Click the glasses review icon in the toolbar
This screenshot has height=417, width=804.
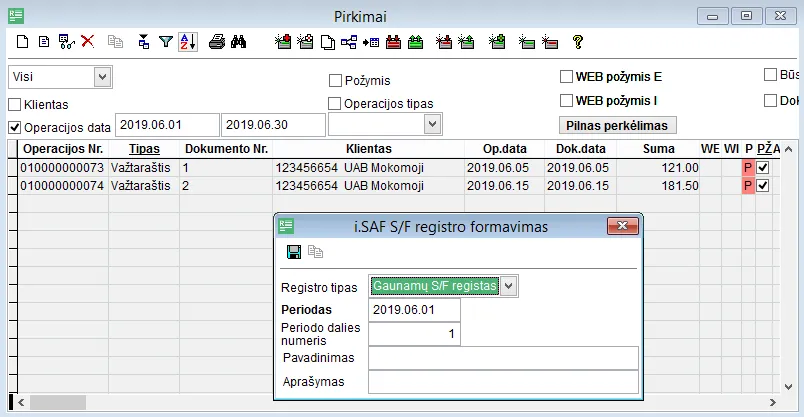67,42
